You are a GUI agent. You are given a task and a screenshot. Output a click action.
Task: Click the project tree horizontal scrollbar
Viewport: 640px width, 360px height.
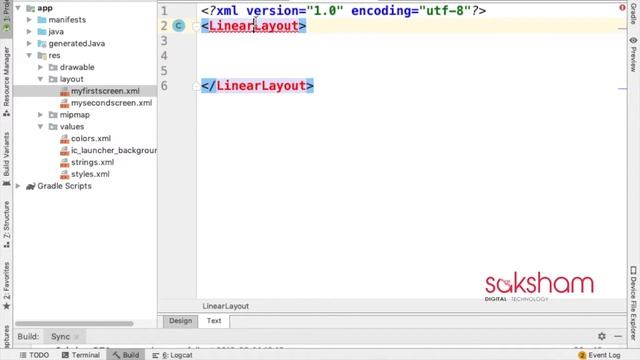(74, 324)
